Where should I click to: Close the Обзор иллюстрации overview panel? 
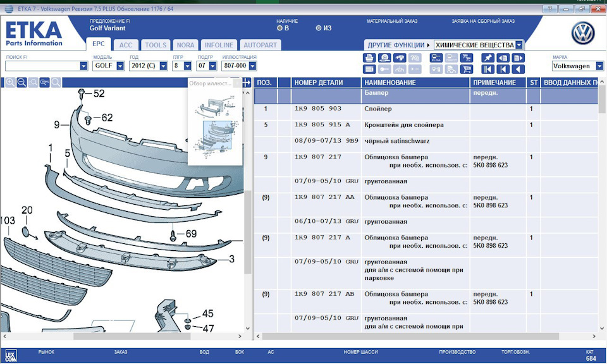pyautogui.click(x=237, y=83)
